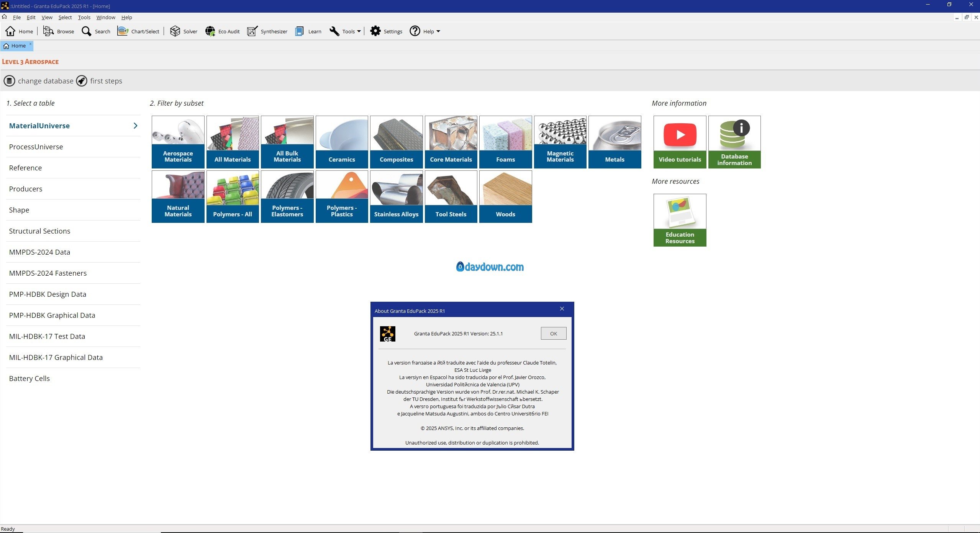Open the Select menu

point(65,17)
